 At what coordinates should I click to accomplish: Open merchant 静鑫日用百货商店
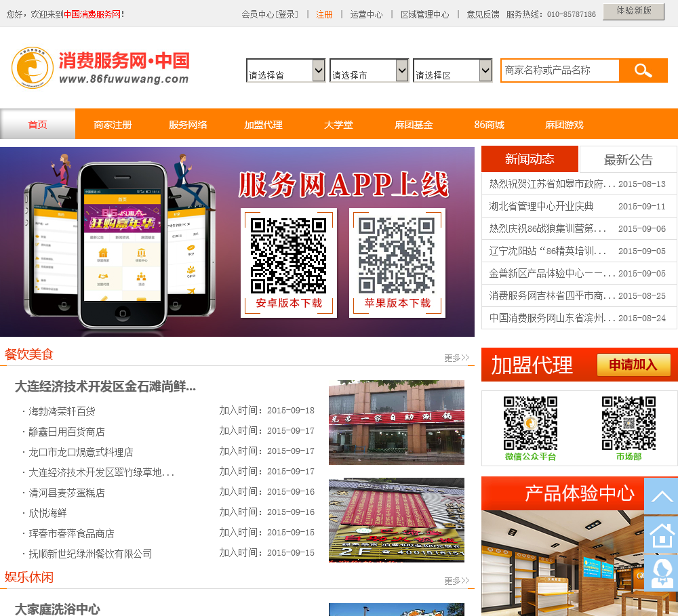point(66,432)
